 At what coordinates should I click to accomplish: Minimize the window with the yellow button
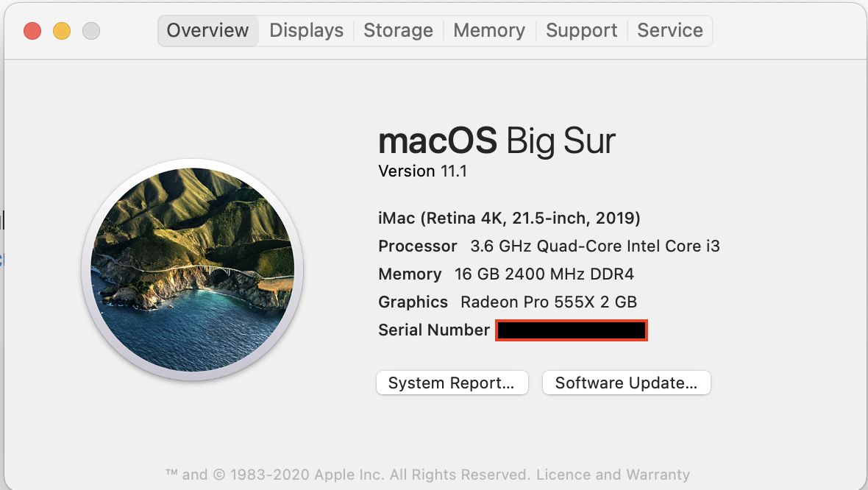pos(62,31)
